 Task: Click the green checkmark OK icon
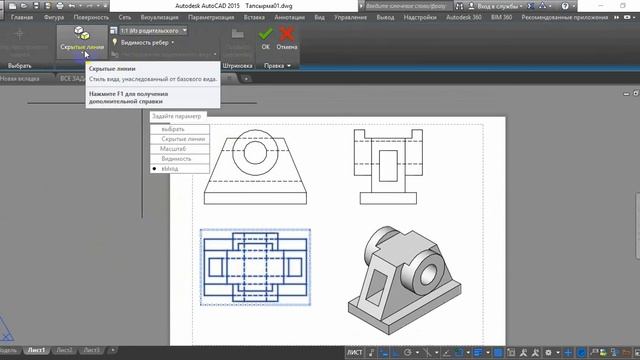point(265,34)
